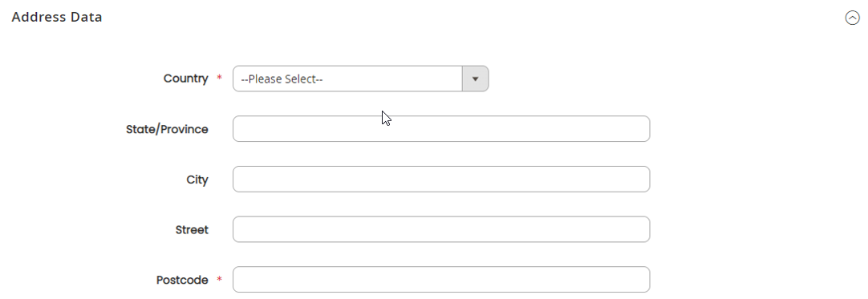This screenshot has height=299, width=868.
Task: Focus the State/Province text field
Action: click(x=441, y=129)
